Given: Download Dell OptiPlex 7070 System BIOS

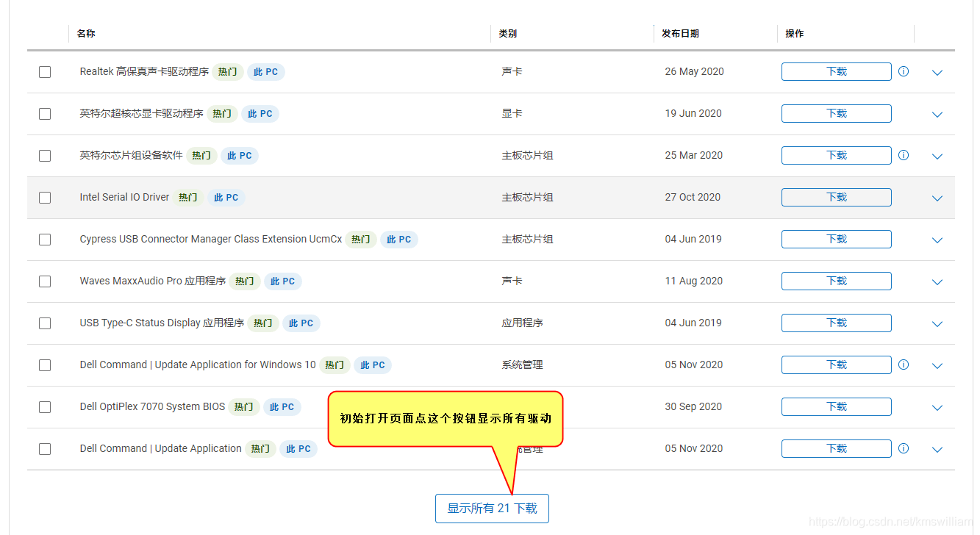Looking at the screenshot, I should (837, 406).
